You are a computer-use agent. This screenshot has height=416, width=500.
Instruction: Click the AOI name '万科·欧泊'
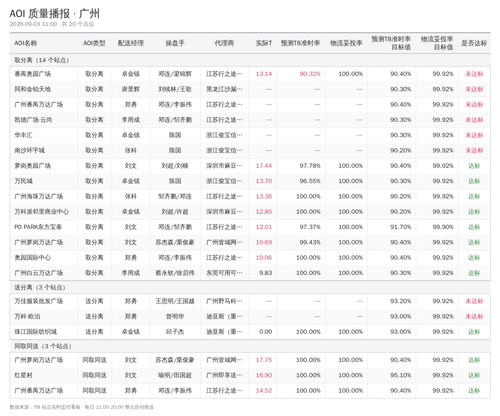pos(27,317)
